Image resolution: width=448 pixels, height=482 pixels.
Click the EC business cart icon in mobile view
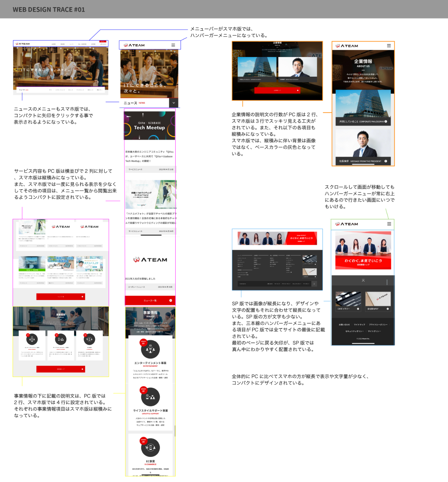point(150,447)
